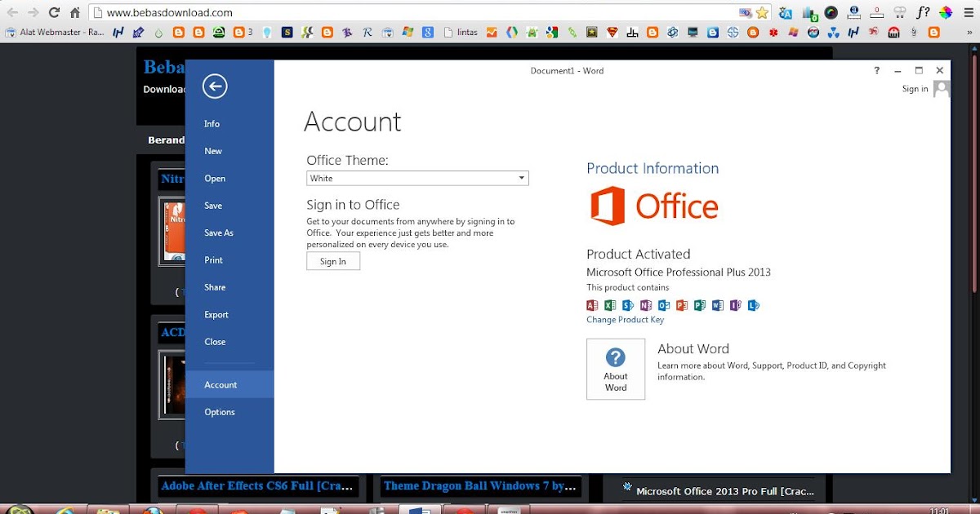Click the Lync app icon

point(754,305)
